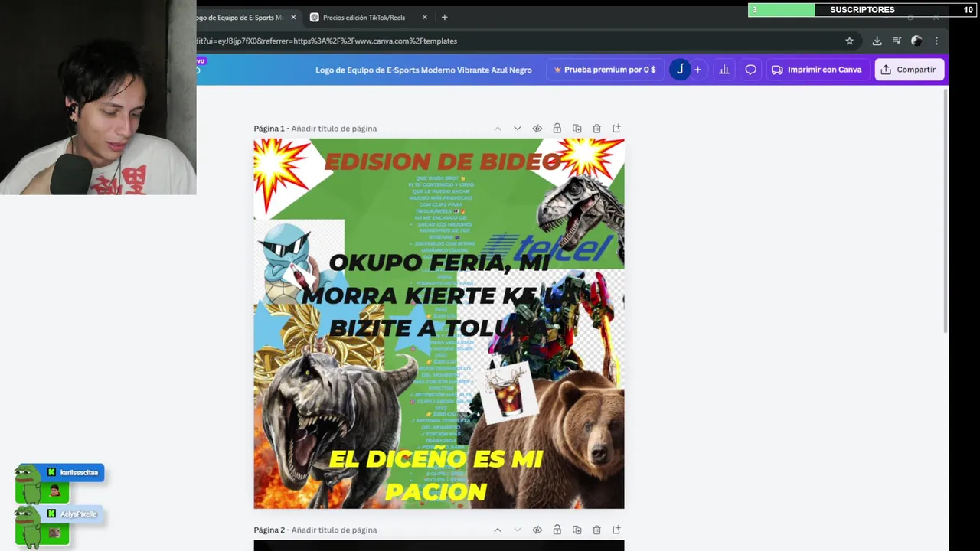Open a new browser tab
This screenshot has height=551, width=980.
coord(444,17)
